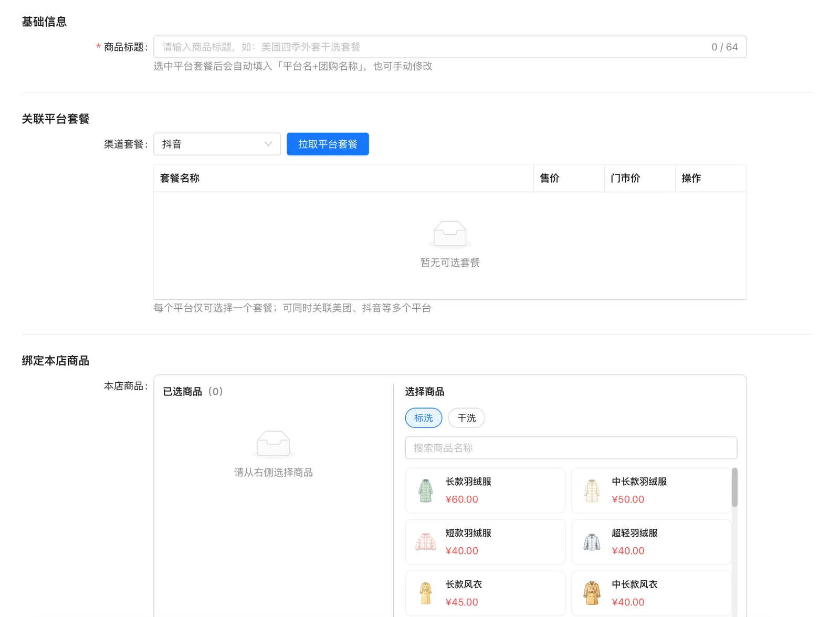840x617 pixels.
Task: Click the 拉取平台套餐 button
Action: (x=328, y=144)
